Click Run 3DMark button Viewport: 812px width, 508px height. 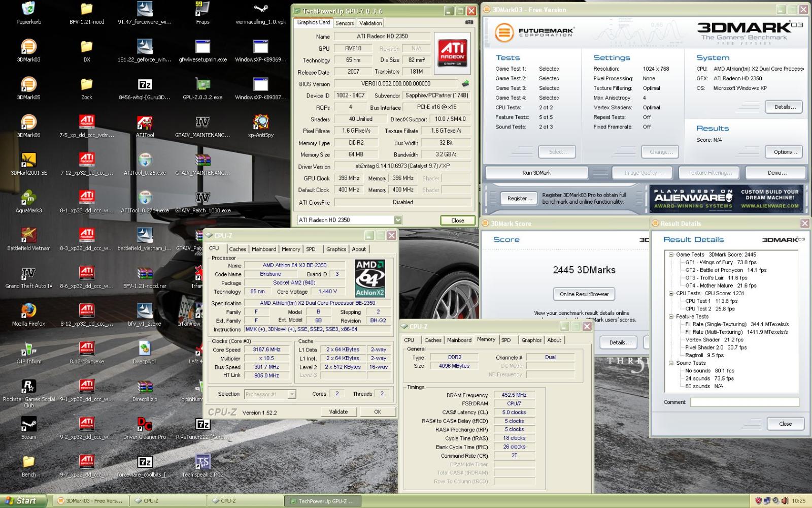coord(536,173)
